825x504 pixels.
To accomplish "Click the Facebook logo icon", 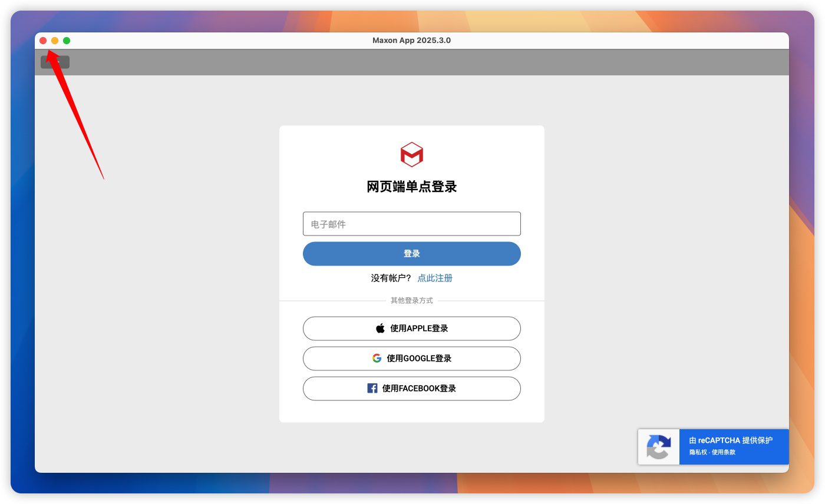I will (x=372, y=389).
